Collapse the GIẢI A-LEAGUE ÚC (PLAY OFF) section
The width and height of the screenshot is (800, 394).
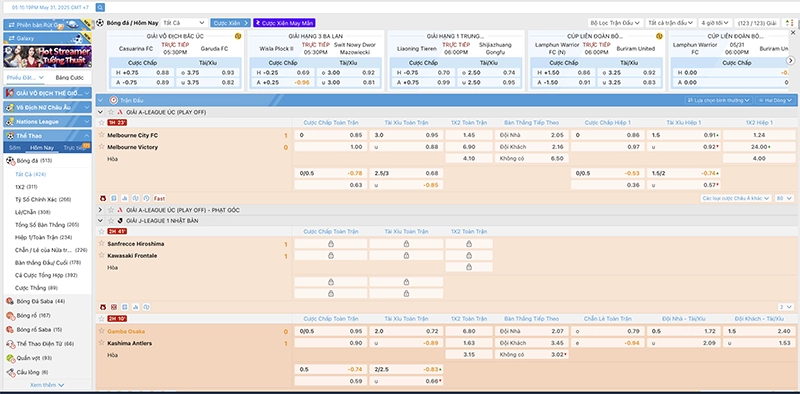coord(101,112)
